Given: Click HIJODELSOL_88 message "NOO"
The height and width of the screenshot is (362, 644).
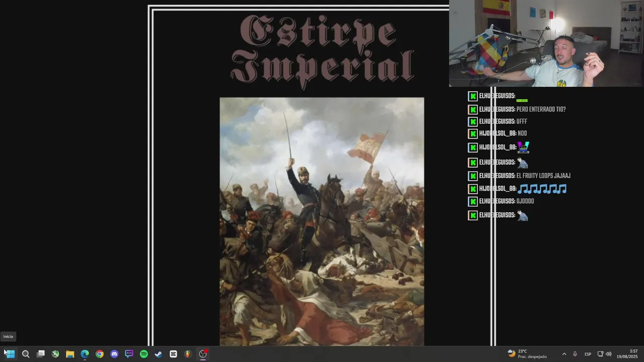Looking at the screenshot, I should tap(522, 133).
